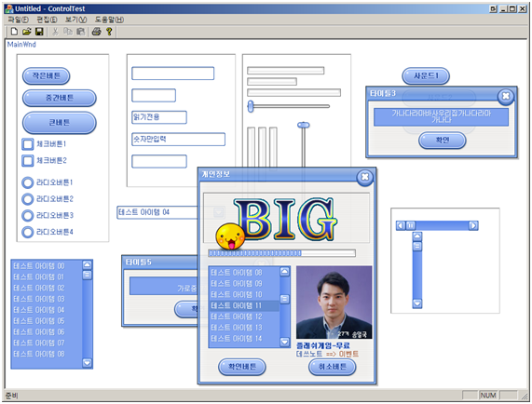Click the 타이틀5 dialog title bar
The image size is (532, 404).
coord(160,263)
